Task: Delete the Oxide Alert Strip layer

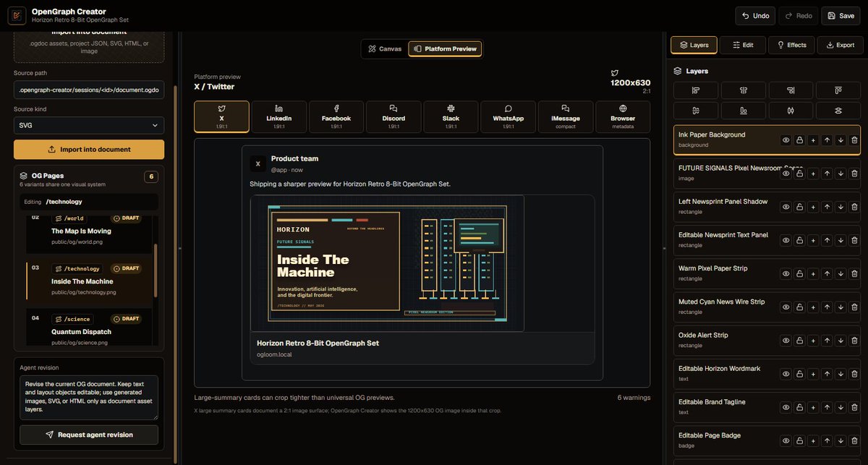Action: coord(854,341)
